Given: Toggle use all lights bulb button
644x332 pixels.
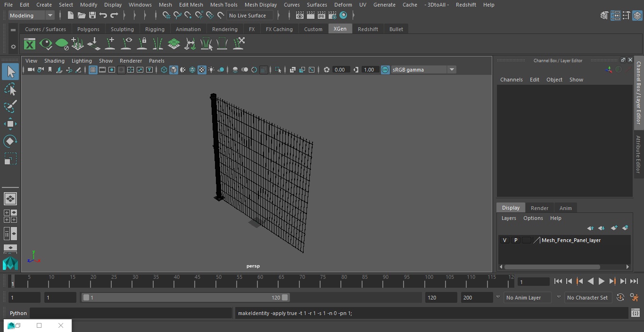Looking at the screenshot, I should point(211,70).
